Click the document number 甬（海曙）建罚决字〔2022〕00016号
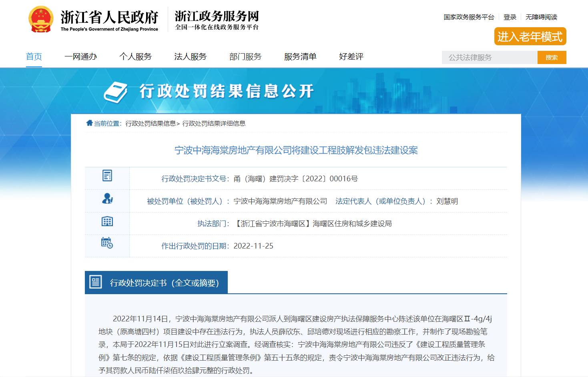Viewport: 588px width, 377px height. [296, 178]
